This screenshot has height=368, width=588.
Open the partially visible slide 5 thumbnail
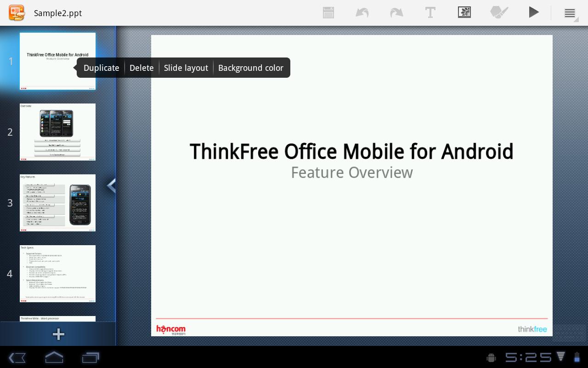tap(57, 319)
